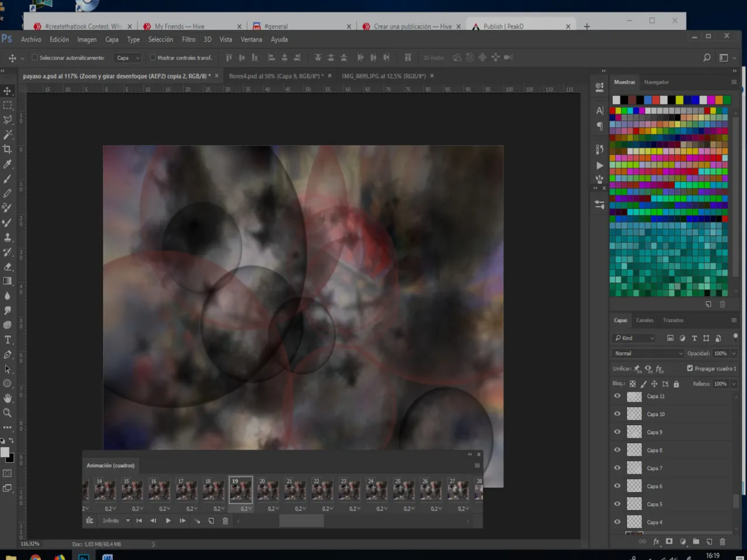Open the Relleno value dropdown arrow

[x=734, y=384]
